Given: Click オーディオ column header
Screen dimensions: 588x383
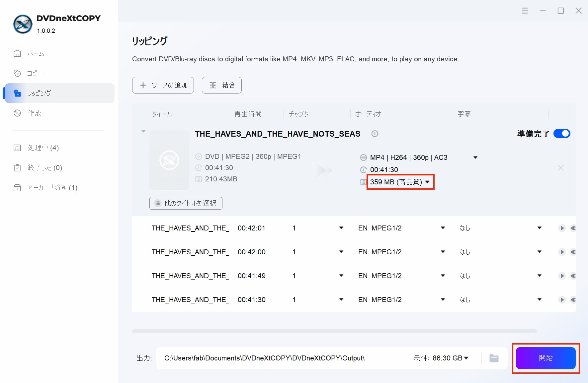Looking at the screenshot, I should pyautogui.click(x=368, y=114).
